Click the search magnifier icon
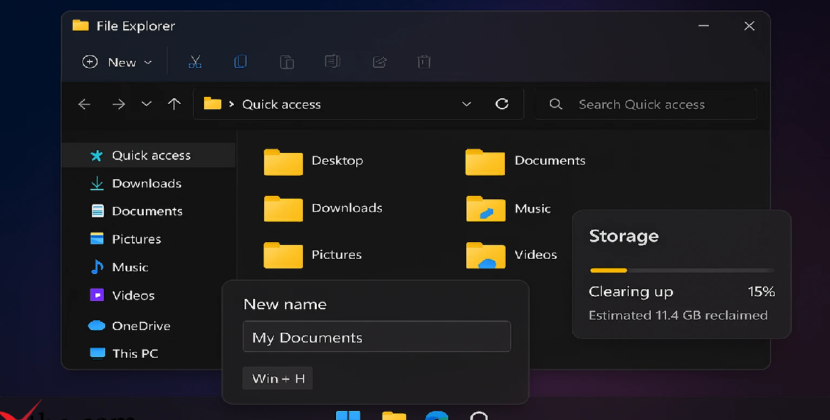Screen dimensions: 830x420 555,104
